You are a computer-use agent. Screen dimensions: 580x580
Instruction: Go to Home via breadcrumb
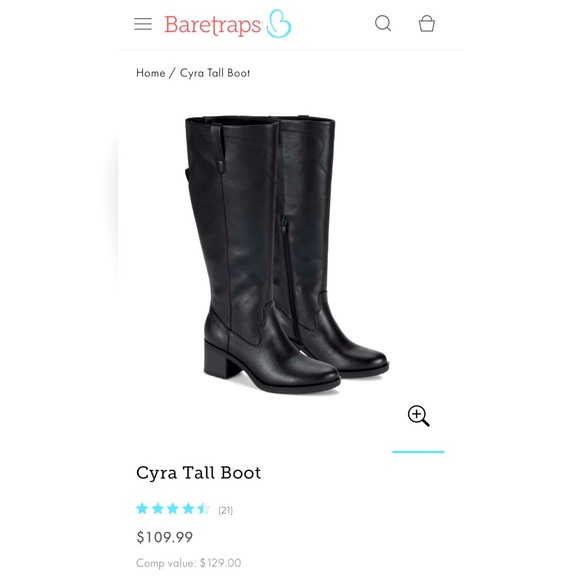point(151,73)
